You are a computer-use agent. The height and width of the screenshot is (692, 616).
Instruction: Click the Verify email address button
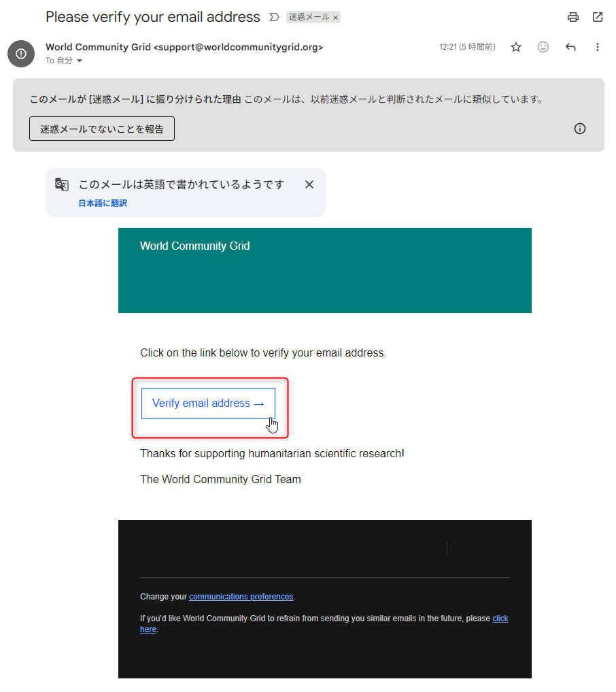coord(208,403)
